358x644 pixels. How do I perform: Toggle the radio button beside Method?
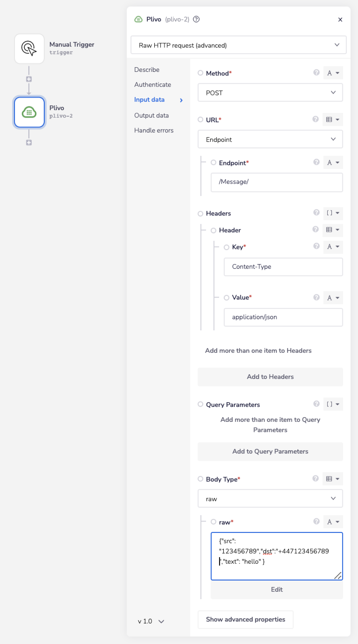tap(200, 73)
